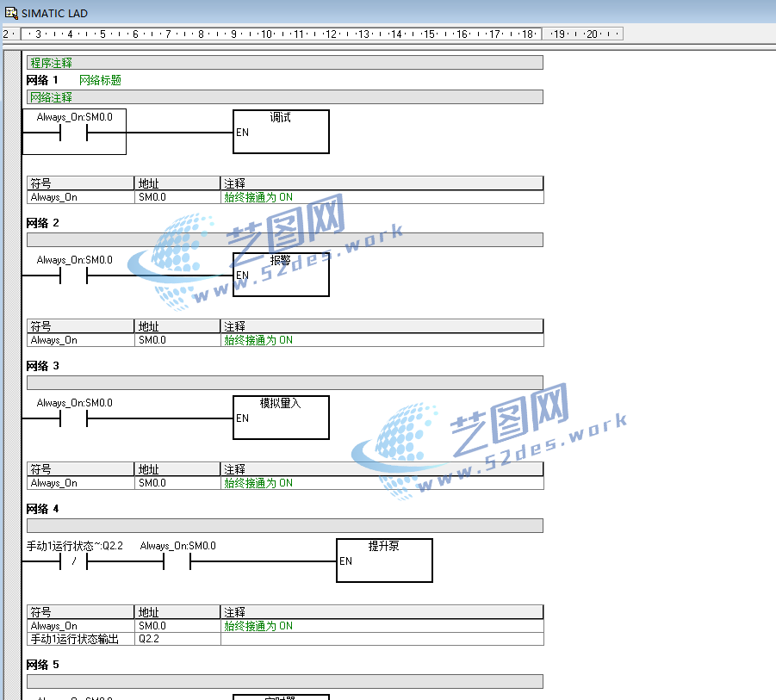Click the Always_On symbol cell under network 2
Viewport: 776px width, 700px height.
(x=80, y=340)
